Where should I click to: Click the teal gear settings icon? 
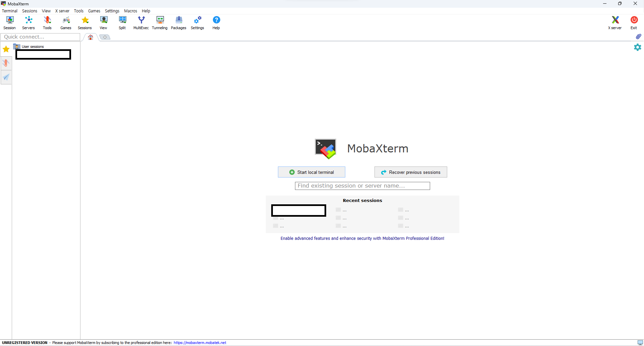coord(638,47)
